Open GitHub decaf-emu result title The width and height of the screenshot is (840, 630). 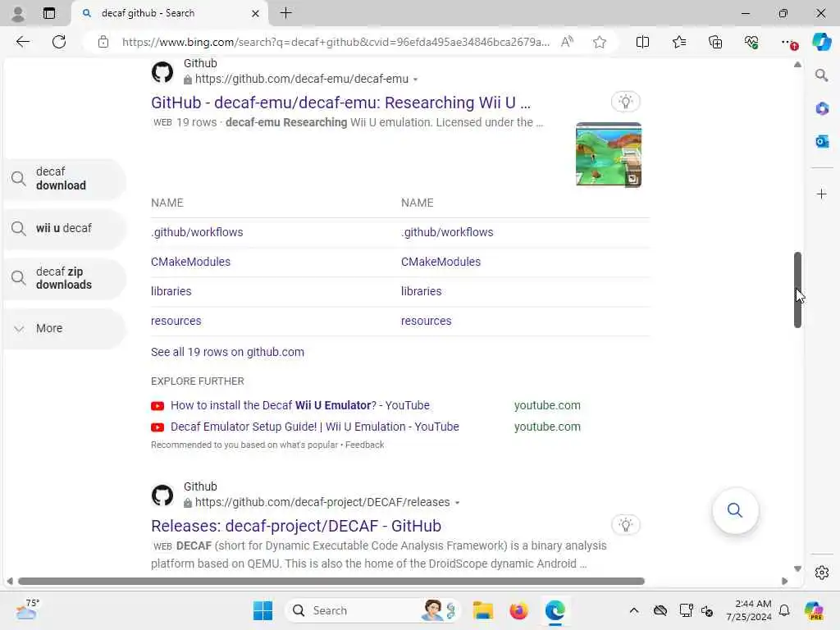(340, 103)
